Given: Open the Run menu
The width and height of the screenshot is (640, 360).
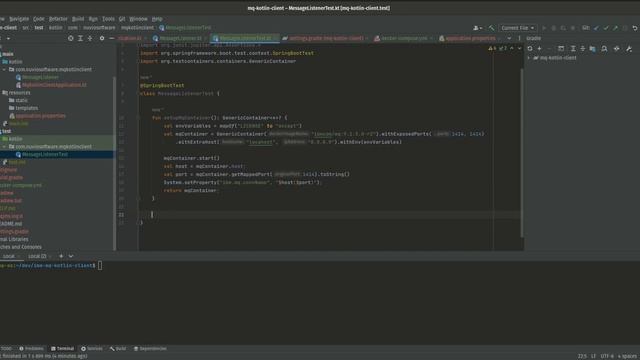Looking at the screenshot, I should [93, 19].
